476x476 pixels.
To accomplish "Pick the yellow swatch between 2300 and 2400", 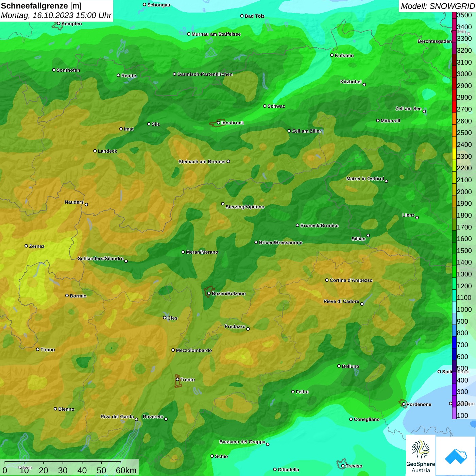I will pyautogui.click(x=454, y=154).
